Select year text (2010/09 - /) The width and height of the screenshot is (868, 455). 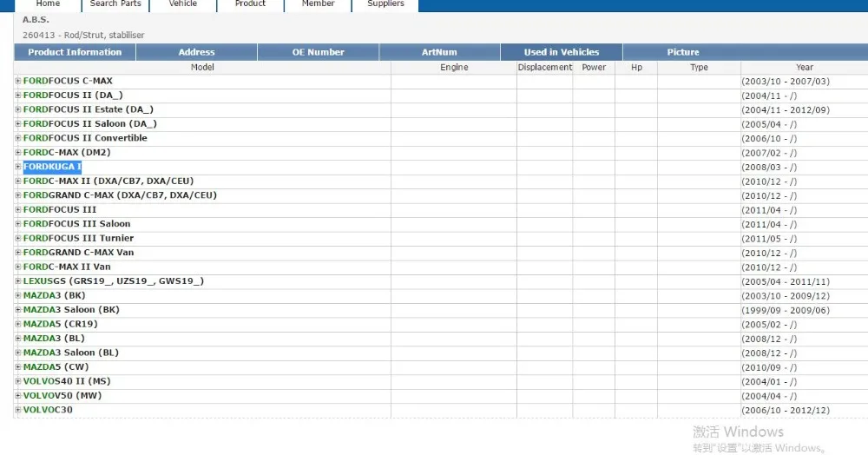click(x=769, y=367)
